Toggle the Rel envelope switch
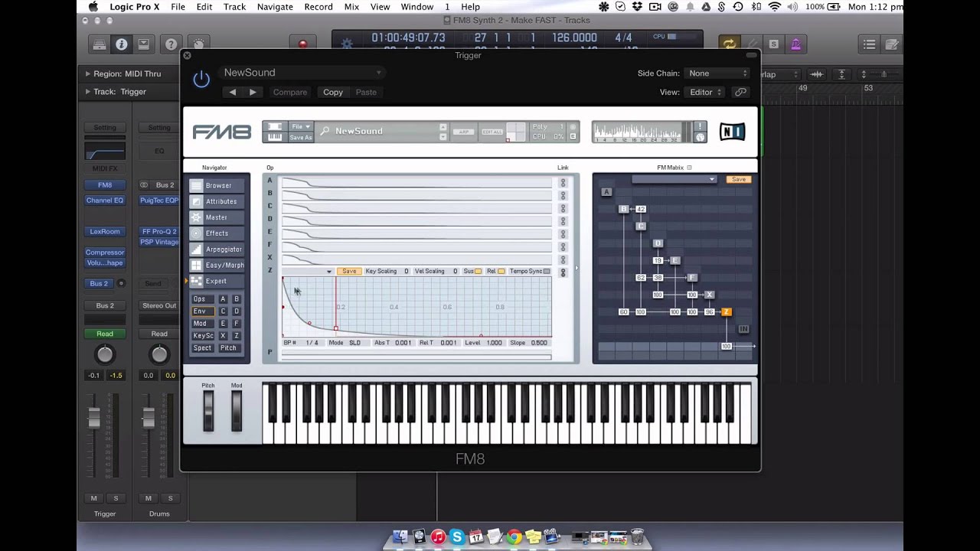980x551 pixels. point(501,271)
